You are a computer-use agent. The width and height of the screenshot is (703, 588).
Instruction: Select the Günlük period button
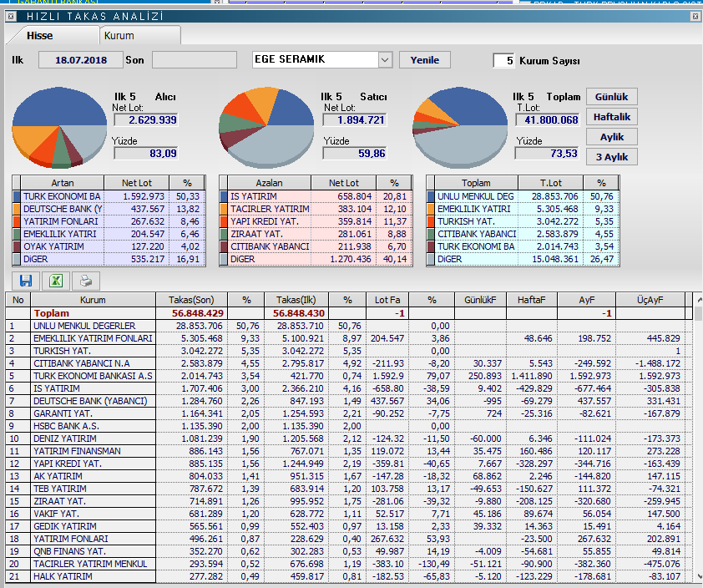coord(611,97)
